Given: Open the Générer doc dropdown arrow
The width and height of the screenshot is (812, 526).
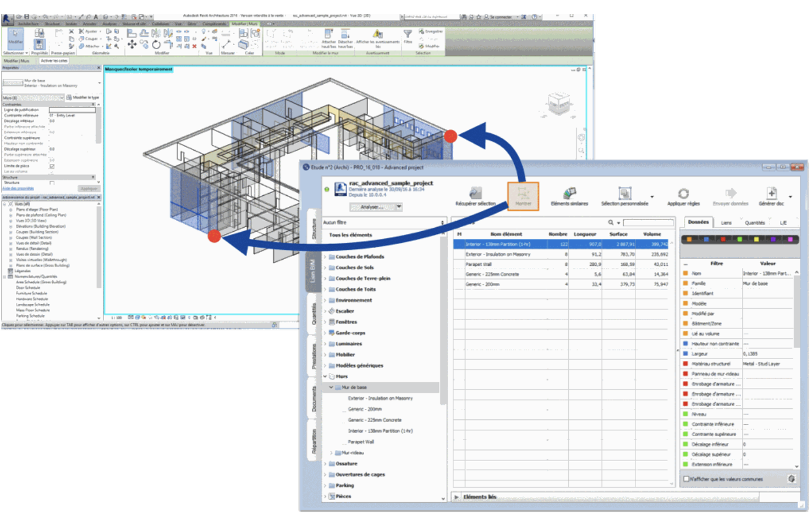Looking at the screenshot, I should [x=791, y=196].
